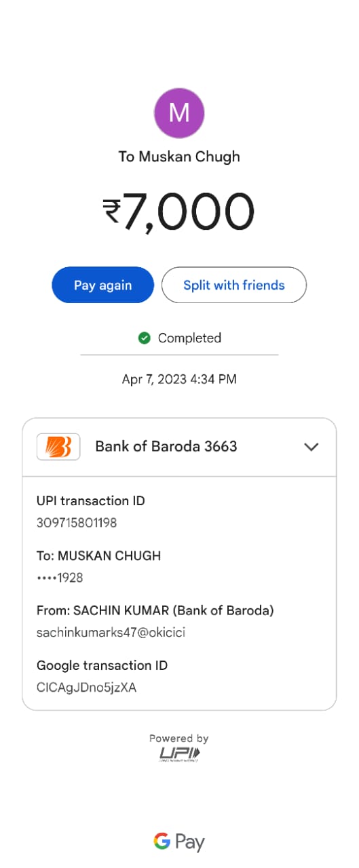Click the sachinkumarks47@okicici UPI address
The image size is (359, 868).
click(x=111, y=633)
